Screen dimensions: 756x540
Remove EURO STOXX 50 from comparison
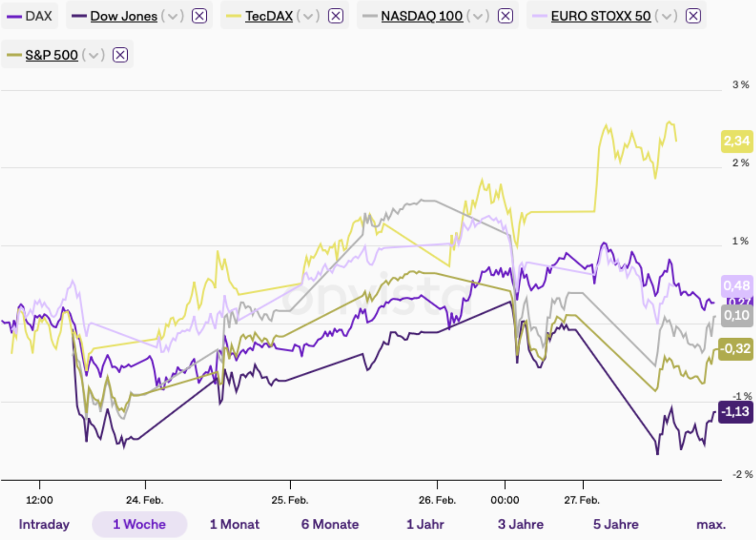tap(693, 16)
